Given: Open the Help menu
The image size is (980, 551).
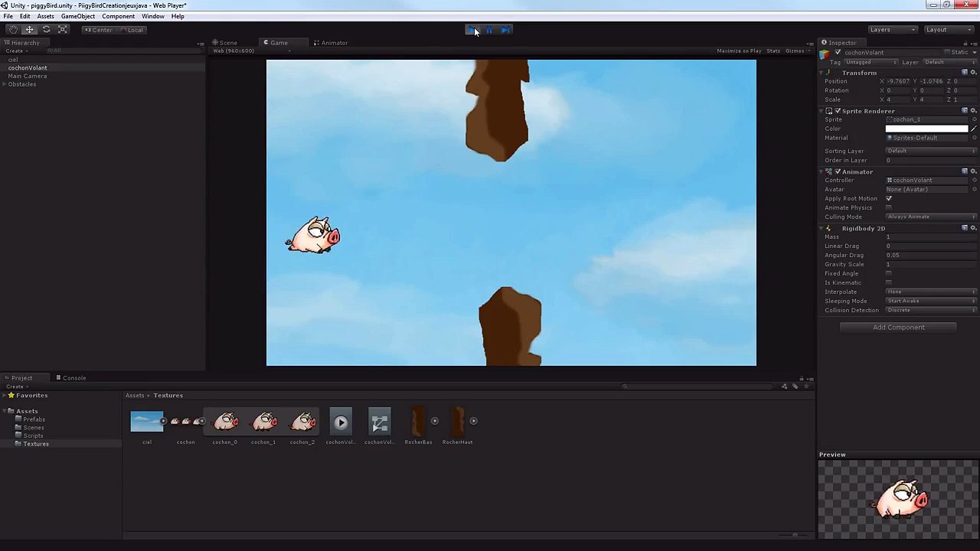Looking at the screenshot, I should click(178, 16).
